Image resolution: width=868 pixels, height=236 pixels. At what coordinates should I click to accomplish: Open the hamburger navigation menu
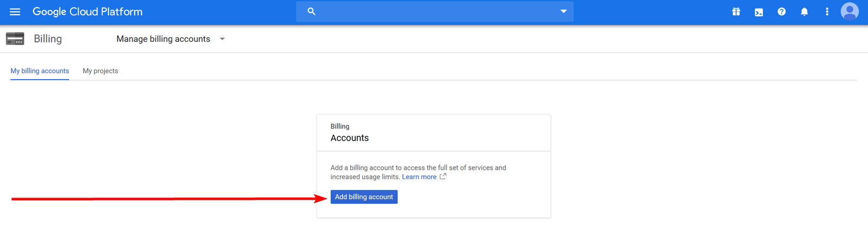point(15,11)
